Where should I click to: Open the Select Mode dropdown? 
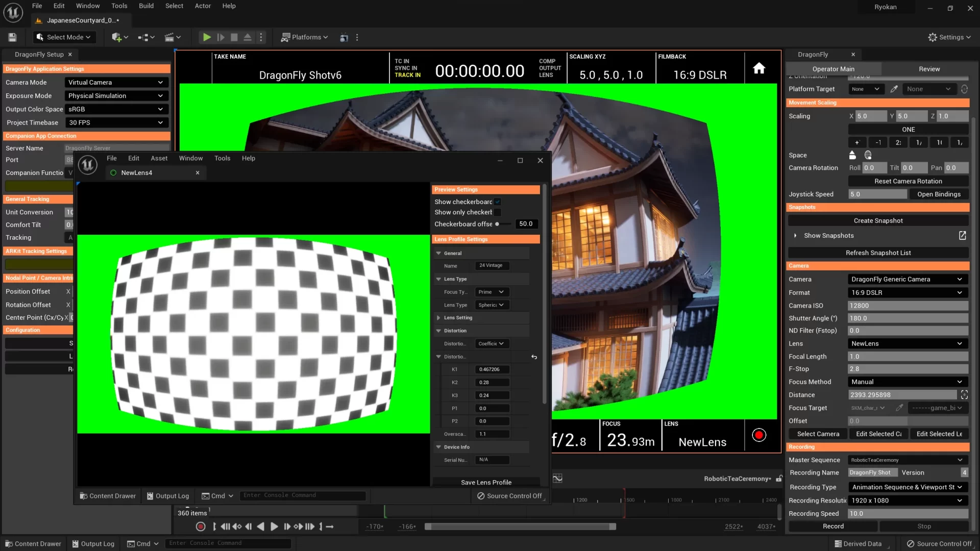pos(63,37)
